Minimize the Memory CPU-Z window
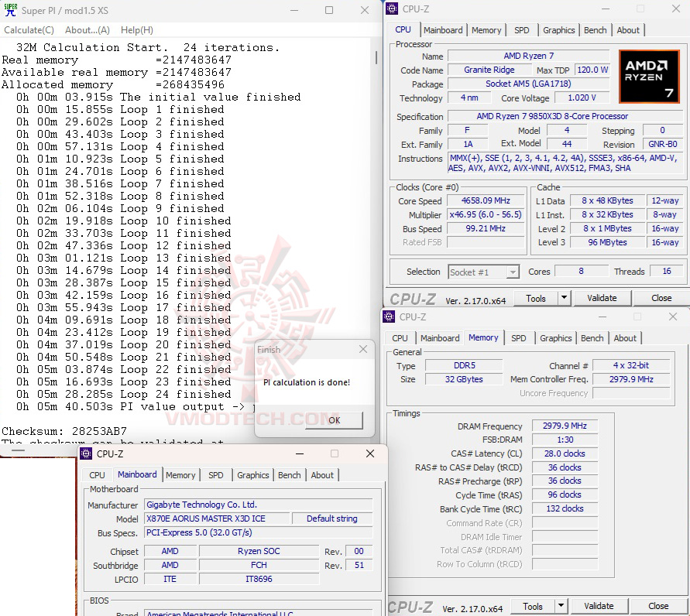The height and width of the screenshot is (616, 690). [x=602, y=317]
